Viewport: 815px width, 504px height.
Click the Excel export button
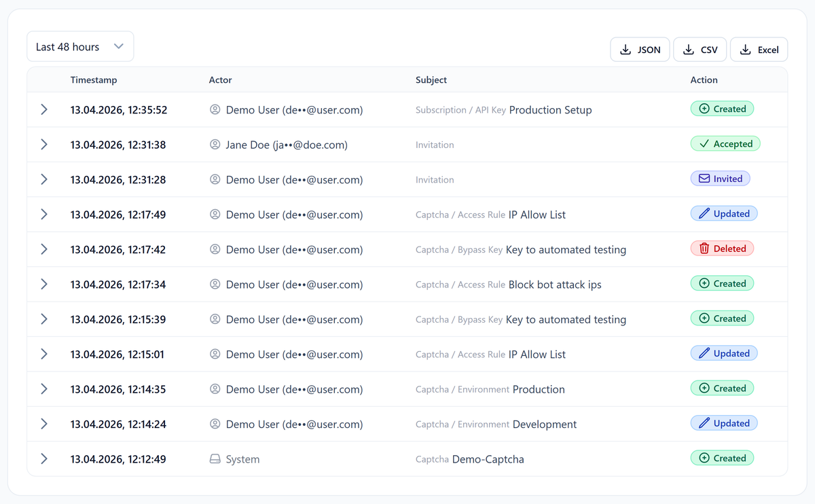pyautogui.click(x=759, y=49)
